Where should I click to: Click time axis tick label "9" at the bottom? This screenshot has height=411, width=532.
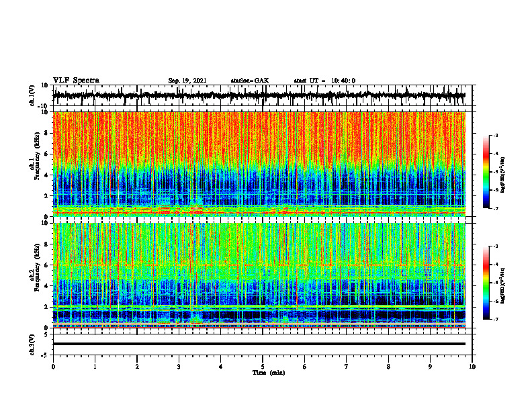point(430,367)
